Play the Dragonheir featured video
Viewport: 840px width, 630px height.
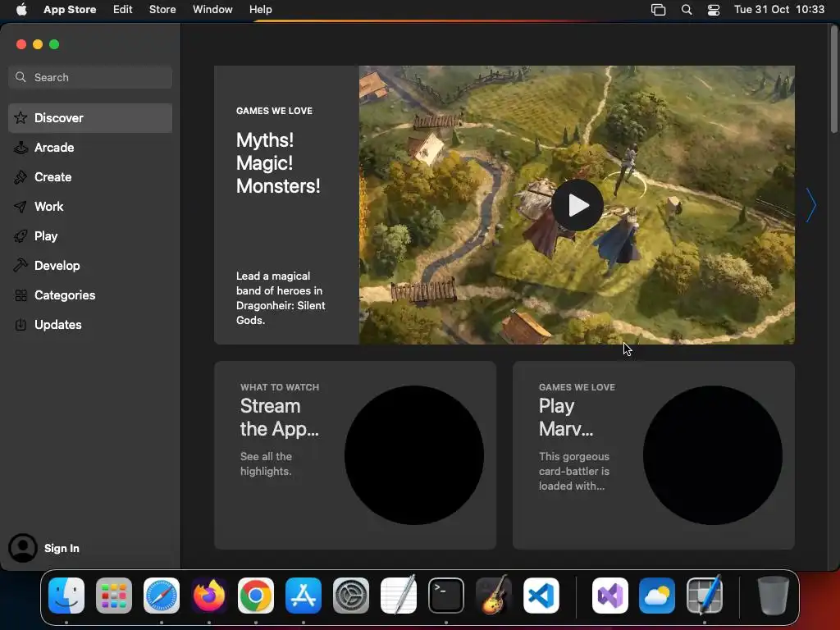577,205
